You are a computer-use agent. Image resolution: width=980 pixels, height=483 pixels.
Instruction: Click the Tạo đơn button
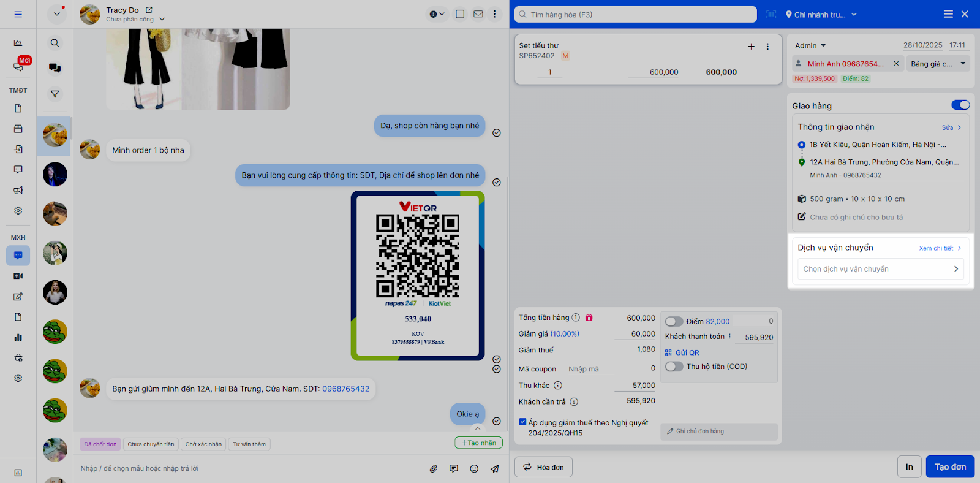coord(950,467)
